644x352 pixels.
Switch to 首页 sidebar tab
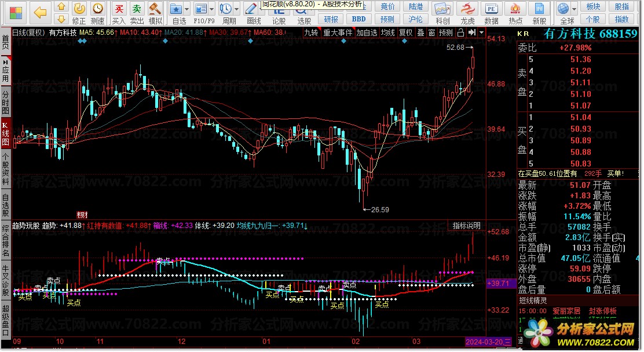click(5, 42)
